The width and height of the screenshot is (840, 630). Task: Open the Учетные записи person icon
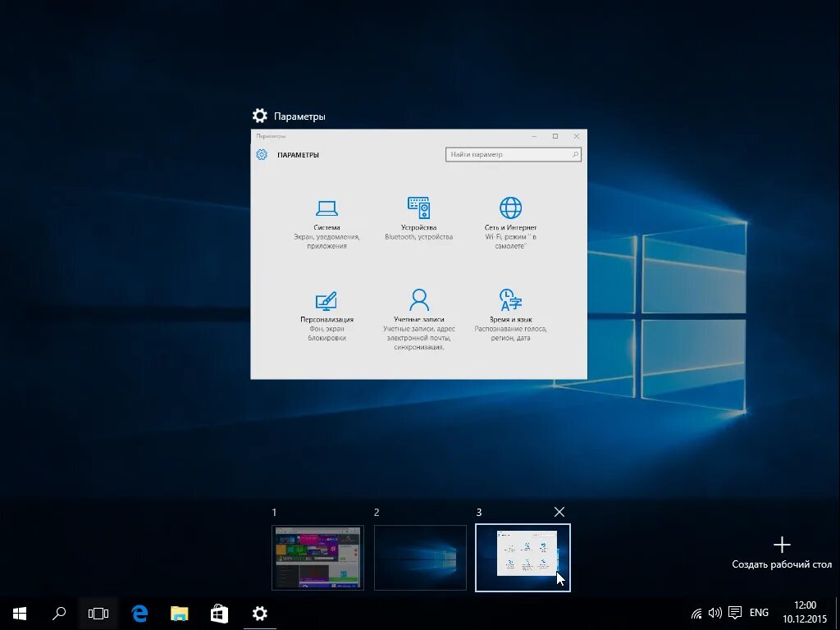pos(419,300)
